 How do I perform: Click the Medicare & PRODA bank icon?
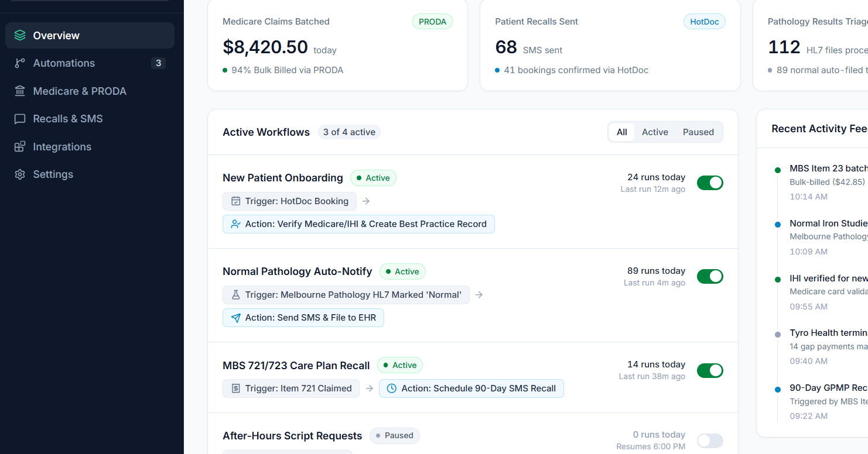click(20, 91)
